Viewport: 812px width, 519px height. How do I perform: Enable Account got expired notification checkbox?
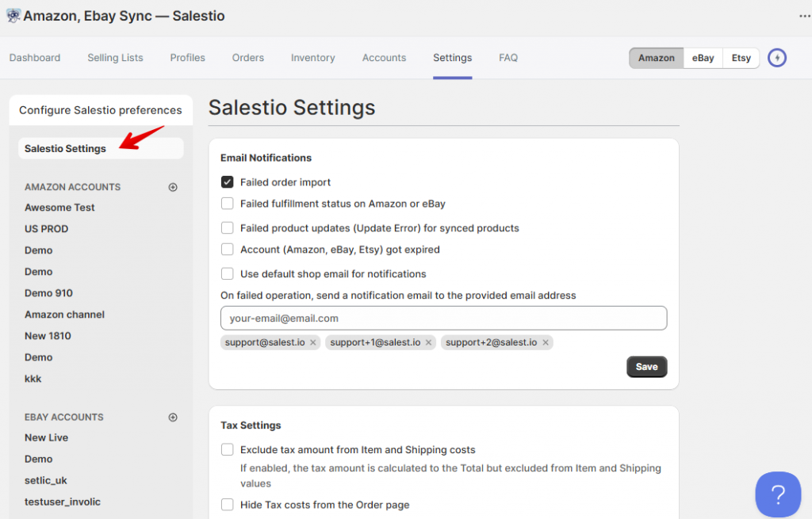pos(227,250)
